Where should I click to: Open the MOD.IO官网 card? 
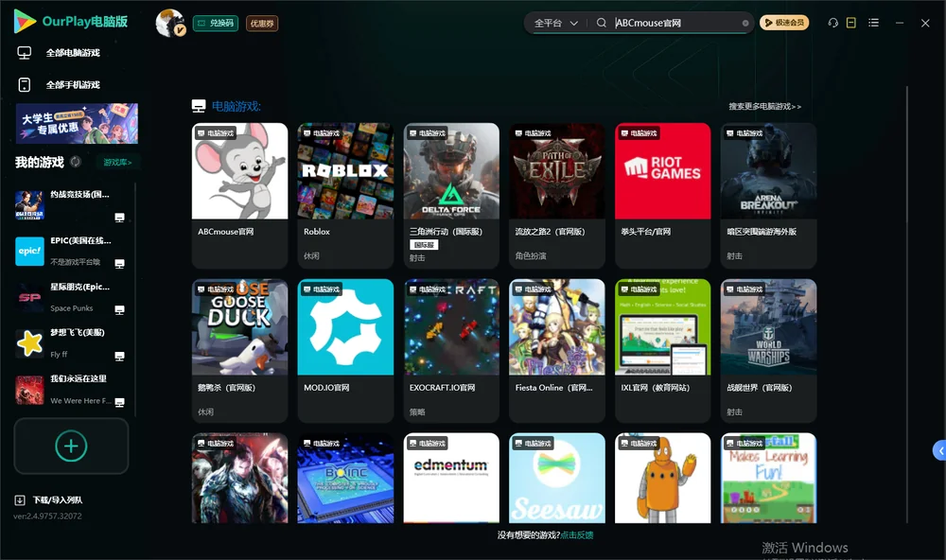(345, 351)
